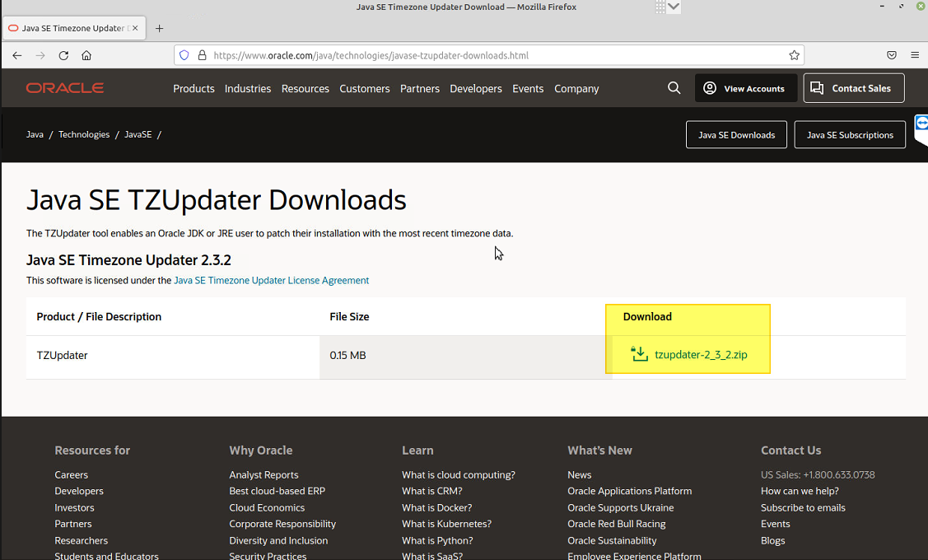Open the Blogs footer link
The height and width of the screenshot is (560, 928).
point(773,540)
